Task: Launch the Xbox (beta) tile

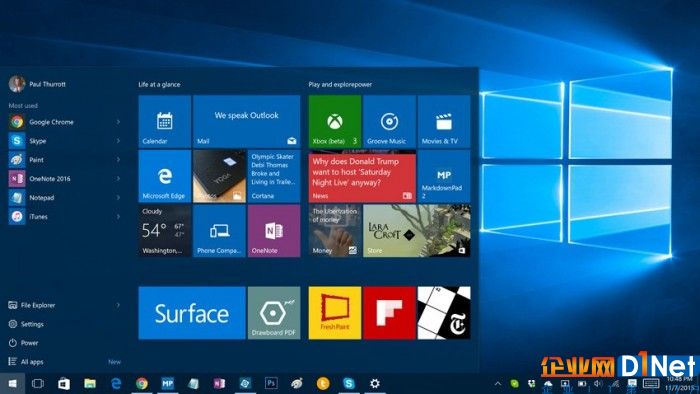Action: click(335, 121)
